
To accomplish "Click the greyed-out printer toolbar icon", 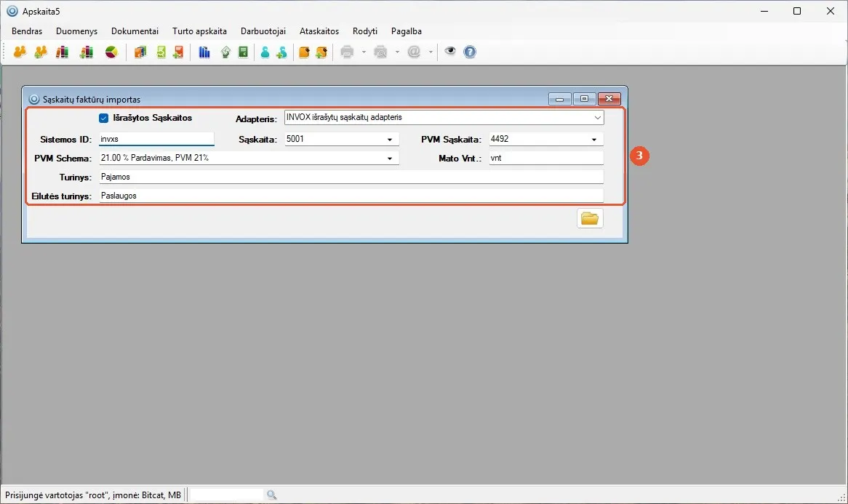I will (x=347, y=52).
